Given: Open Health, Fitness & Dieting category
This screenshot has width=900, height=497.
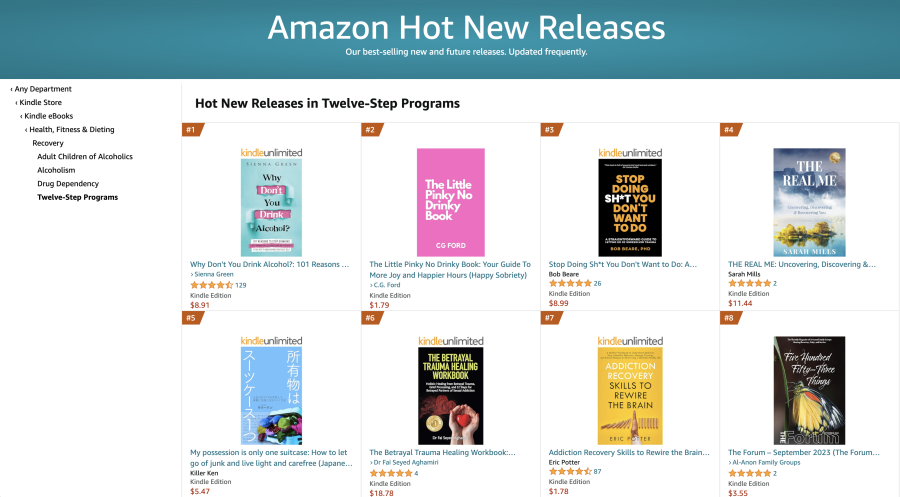Looking at the screenshot, I should (x=71, y=129).
